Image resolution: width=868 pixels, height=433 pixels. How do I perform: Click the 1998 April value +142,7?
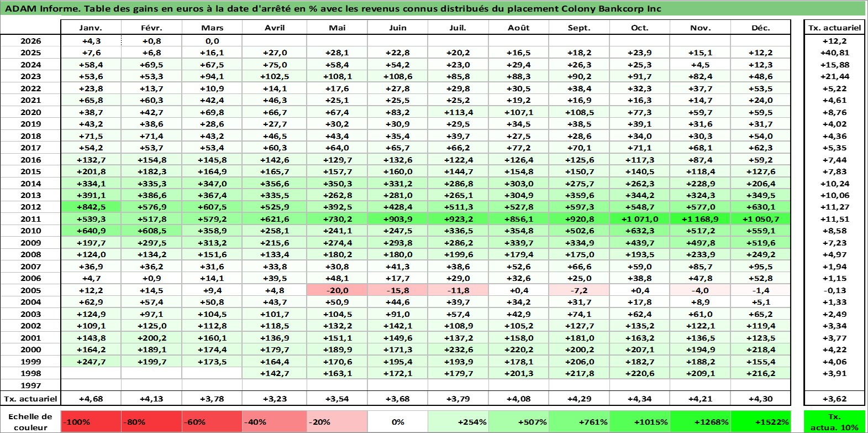275,373
